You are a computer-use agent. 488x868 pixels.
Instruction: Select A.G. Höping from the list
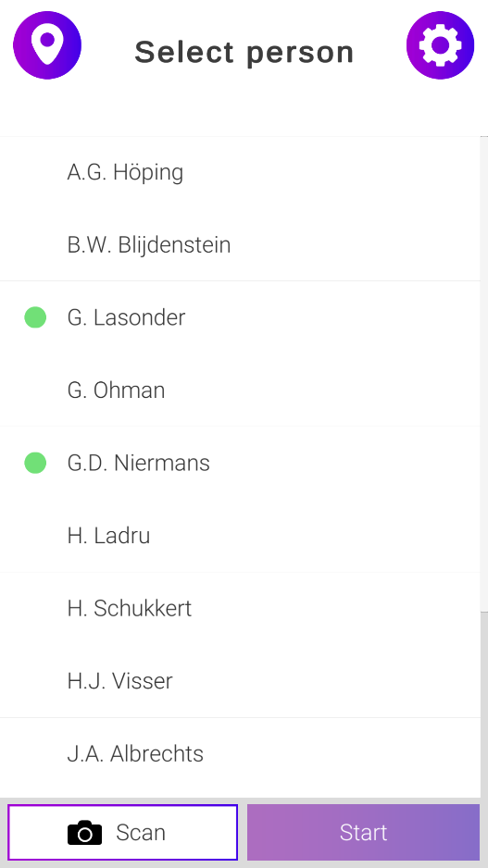(x=240, y=173)
